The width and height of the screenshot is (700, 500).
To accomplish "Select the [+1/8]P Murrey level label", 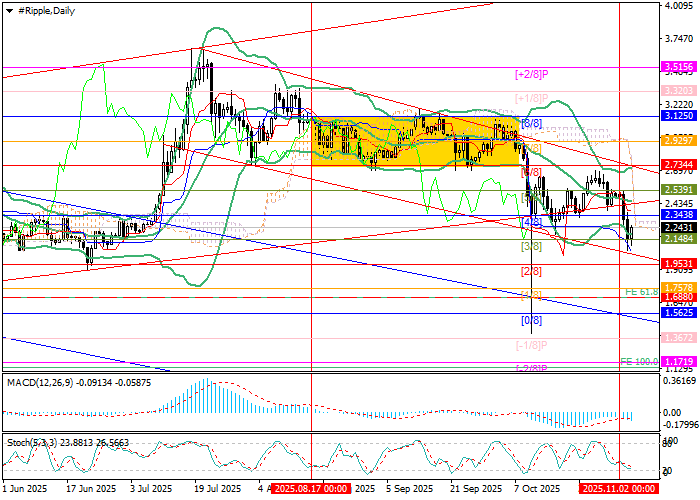I will click(x=531, y=99).
